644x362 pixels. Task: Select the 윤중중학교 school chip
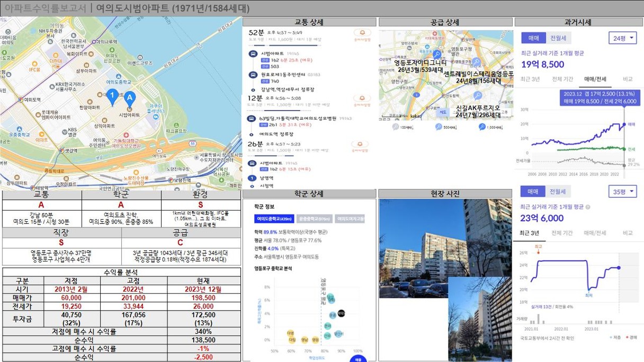(x=314, y=219)
